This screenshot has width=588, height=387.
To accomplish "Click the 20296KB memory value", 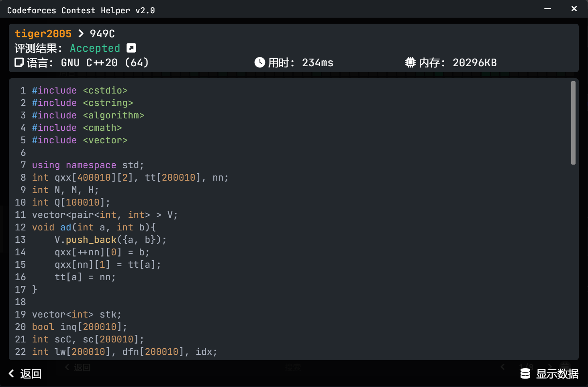I will (x=474, y=63).
